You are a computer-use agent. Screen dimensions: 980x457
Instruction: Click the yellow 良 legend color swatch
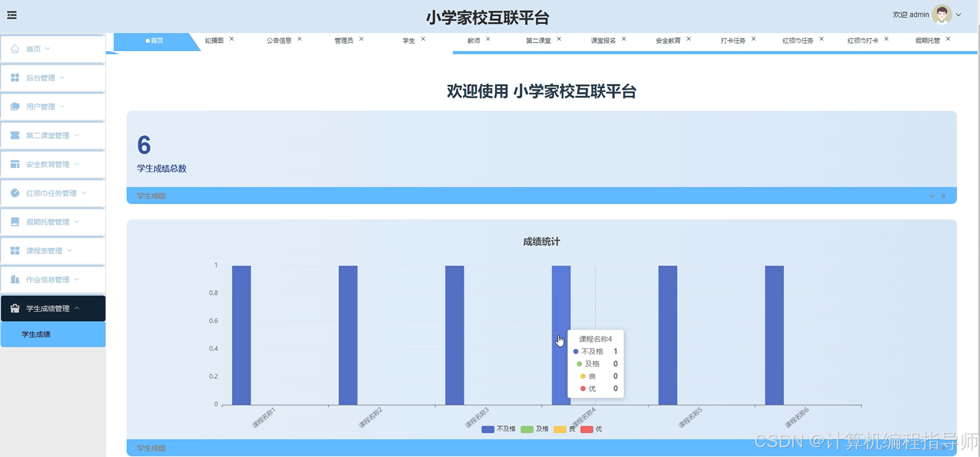tap(559, 429)
